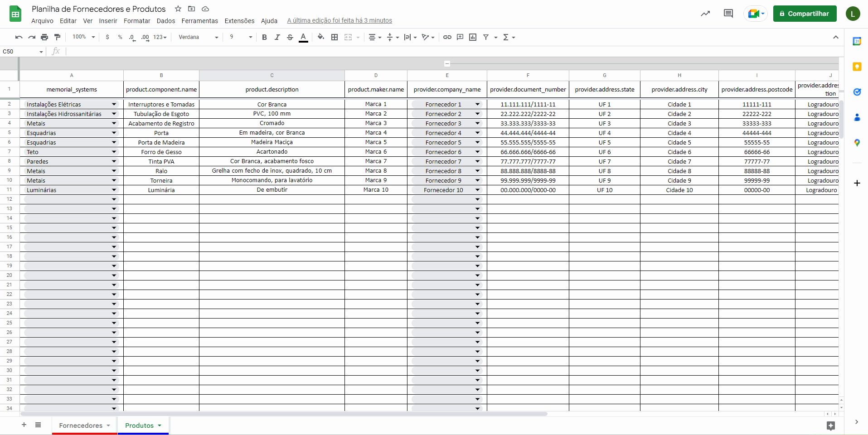Expand dropdown in Instalações Elétricas cell
868x435 pixels.
[114, 104]
